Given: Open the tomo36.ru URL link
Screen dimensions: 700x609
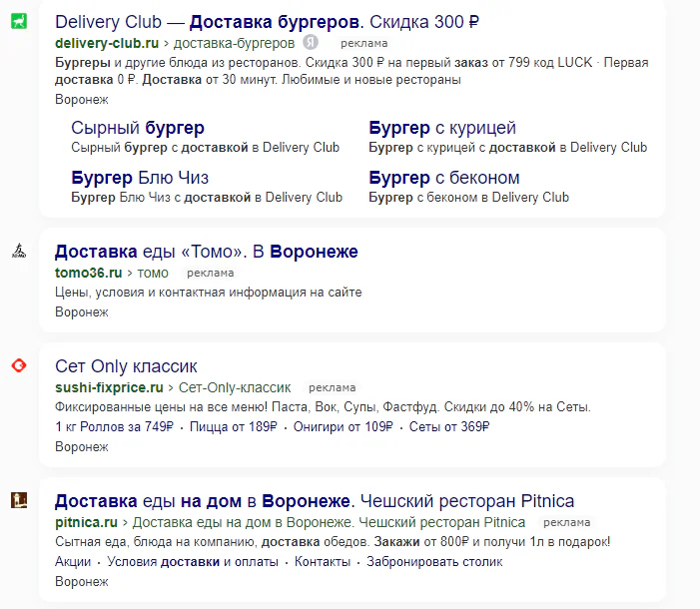Looking at the screenshot, I should (x=89, y=273).
